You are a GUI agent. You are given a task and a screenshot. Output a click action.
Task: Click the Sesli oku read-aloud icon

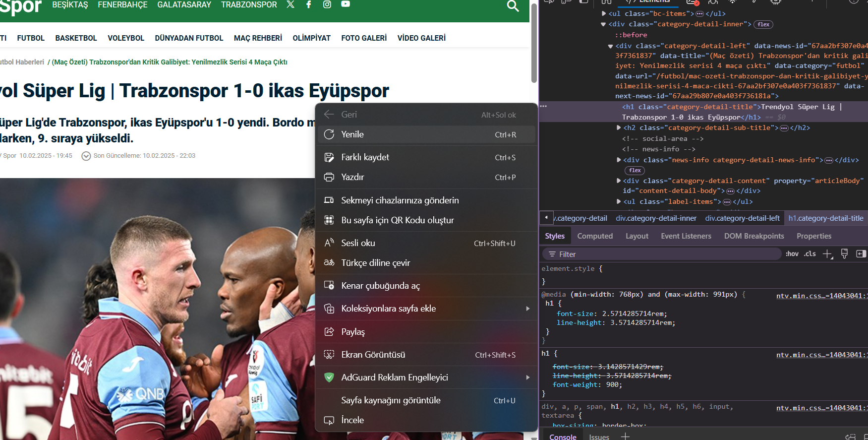(329, 243)
